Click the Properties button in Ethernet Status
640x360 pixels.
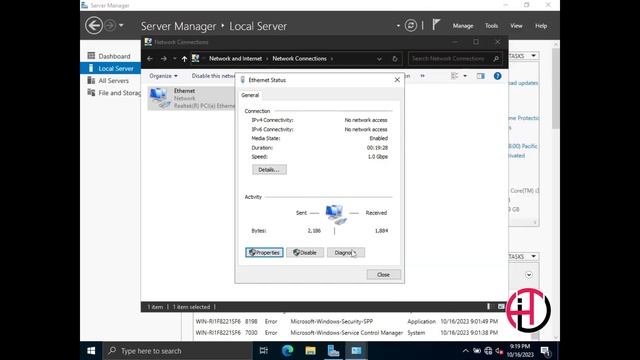264,253
